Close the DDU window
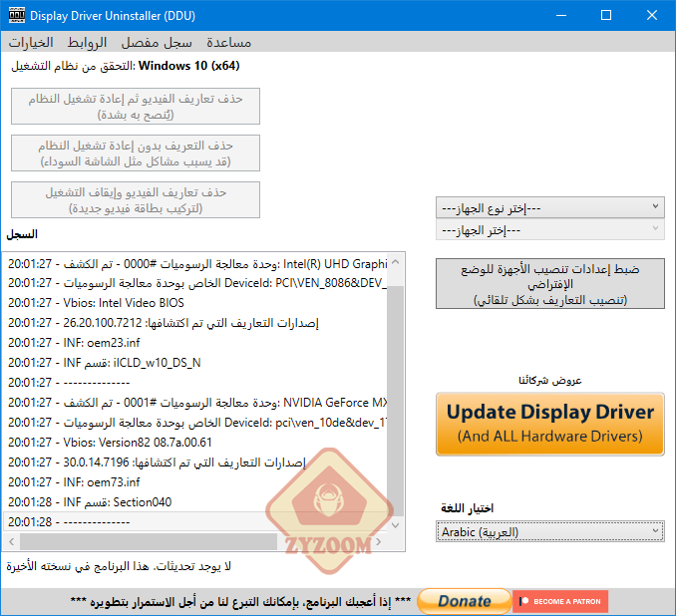 652,15
